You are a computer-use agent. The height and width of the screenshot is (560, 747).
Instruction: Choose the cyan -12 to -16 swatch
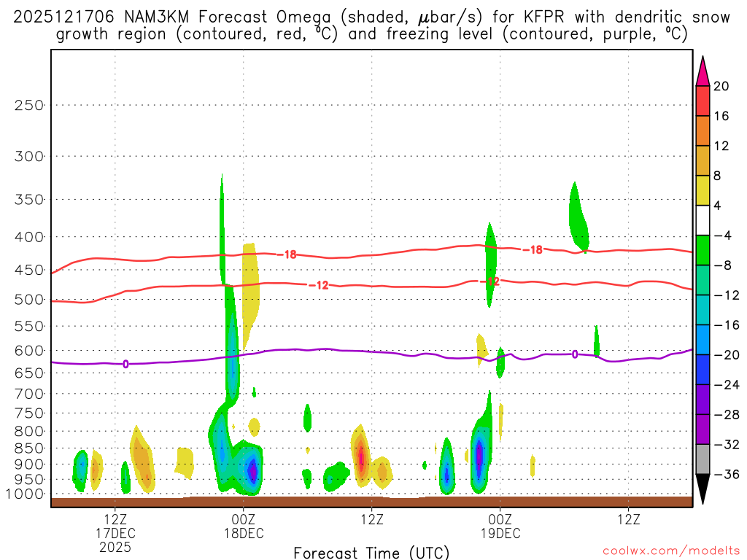[x=703, y=310]
